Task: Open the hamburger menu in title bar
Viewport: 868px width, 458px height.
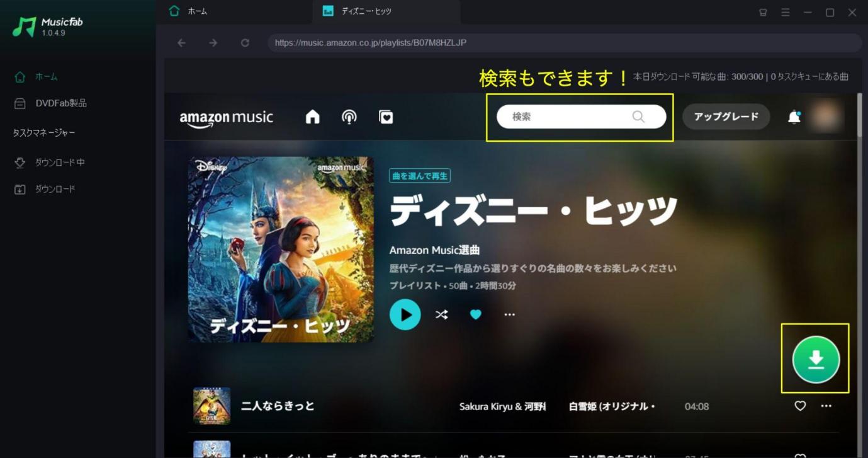Action: [x=785, y=12]
